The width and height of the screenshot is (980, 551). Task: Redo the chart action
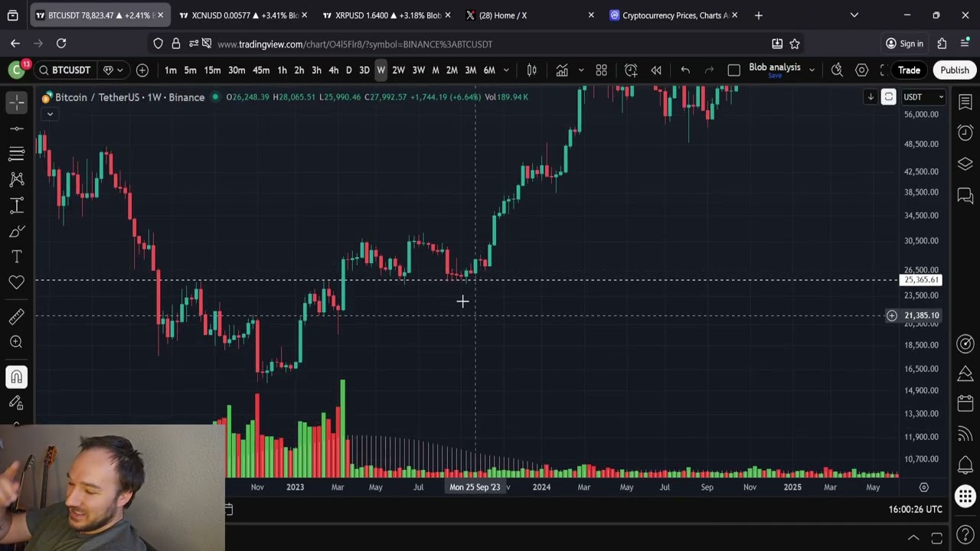coord(709,70)
